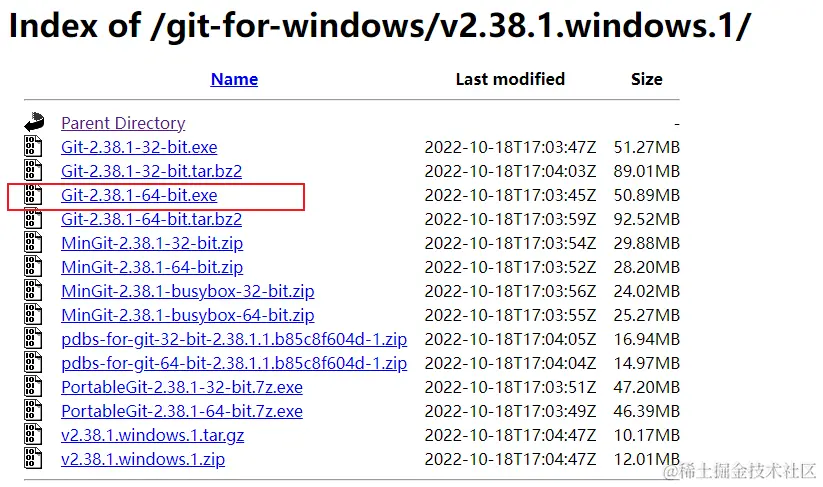Click the 14.97MB size value
Image resolution: width=823 pixels, height=487 pixels.
pos(647,363)
